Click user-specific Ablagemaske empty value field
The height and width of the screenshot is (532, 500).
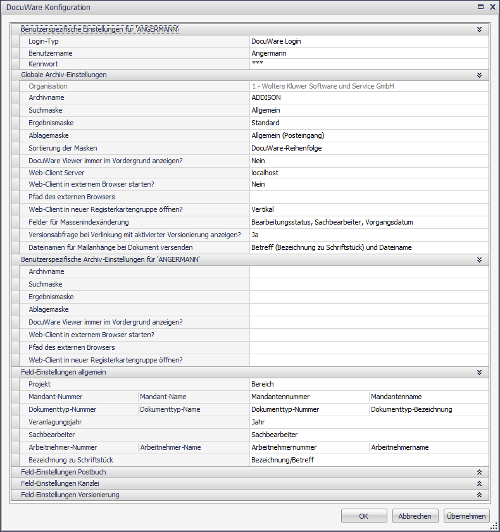pos(369,309)
